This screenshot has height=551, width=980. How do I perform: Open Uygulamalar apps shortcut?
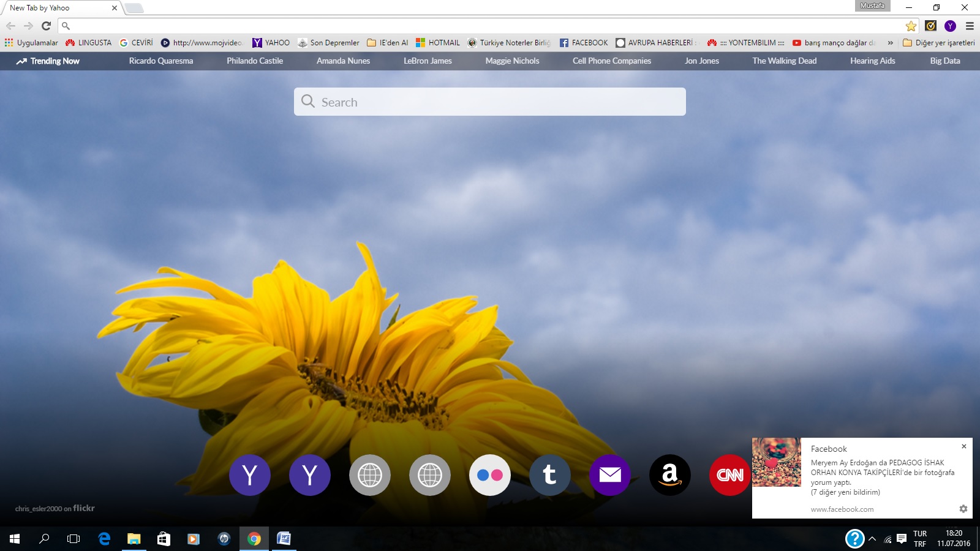[31, 43]
